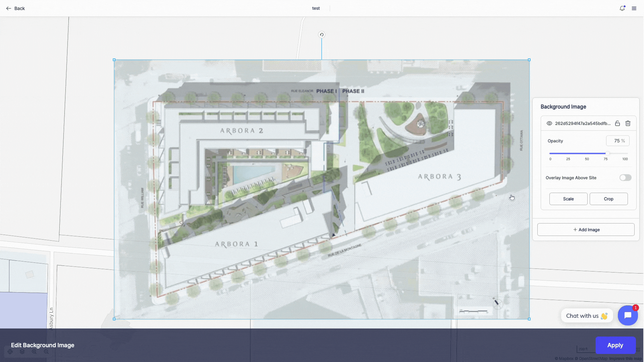Image resolution: width=644 pixels, height=362 pixels.
Task: Click the locate target icon
Action: point(10,352)
